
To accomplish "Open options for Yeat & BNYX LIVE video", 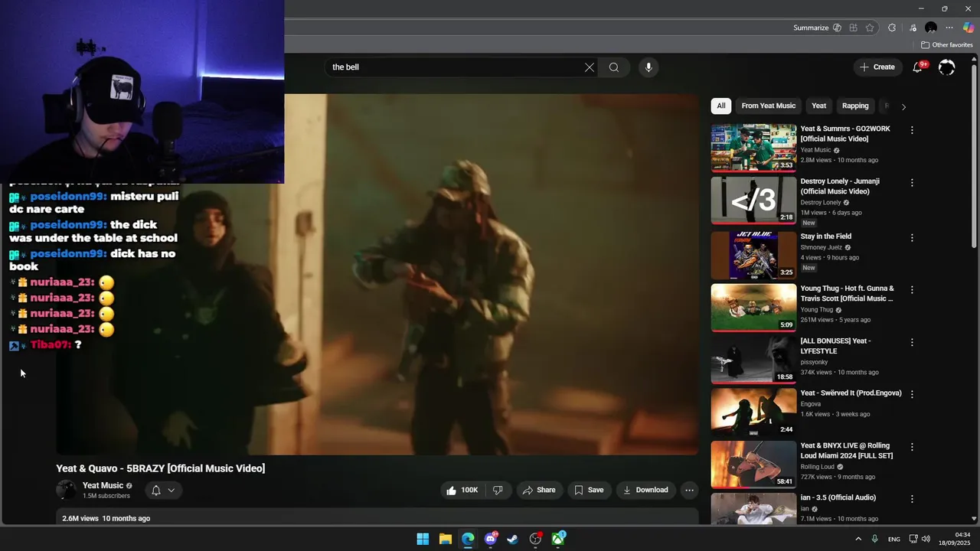I will click(x=912, y=447).
